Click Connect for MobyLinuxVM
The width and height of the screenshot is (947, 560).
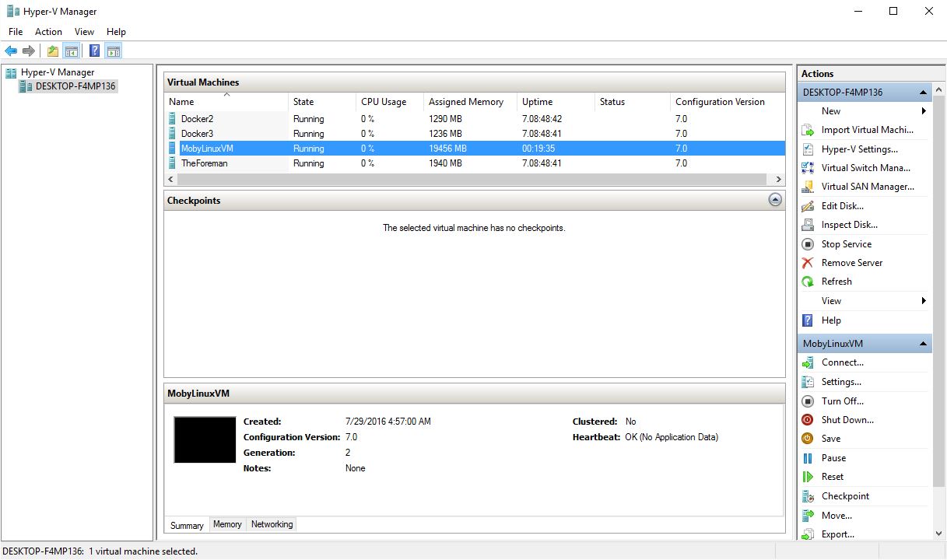coord(842,362)
